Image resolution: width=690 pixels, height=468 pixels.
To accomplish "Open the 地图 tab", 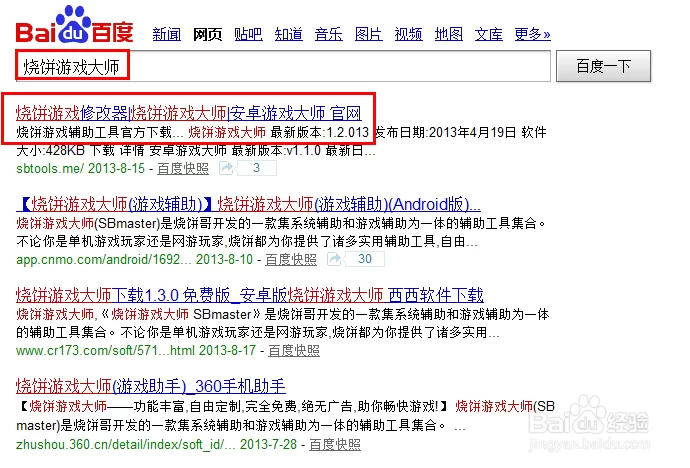I will 449,34.
